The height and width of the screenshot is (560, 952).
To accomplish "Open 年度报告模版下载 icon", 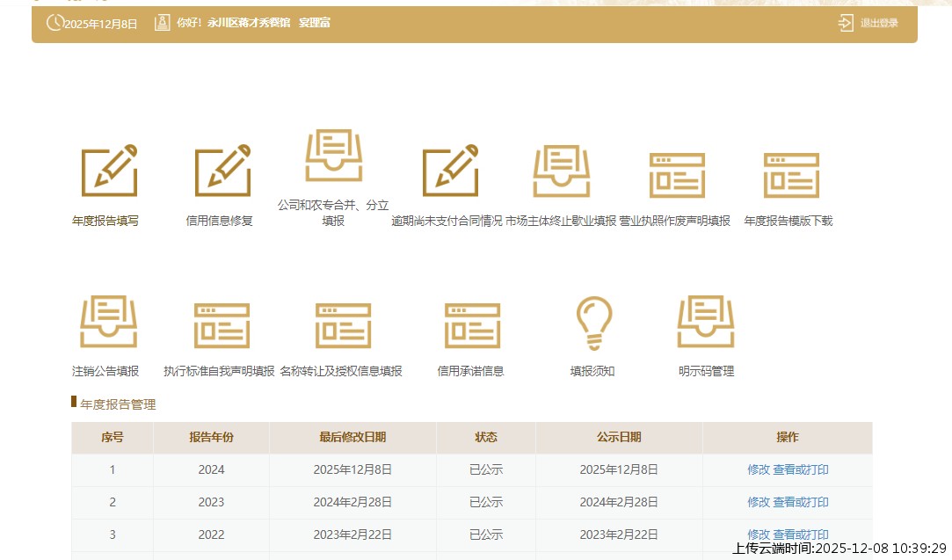I will (x=790, y=175).
